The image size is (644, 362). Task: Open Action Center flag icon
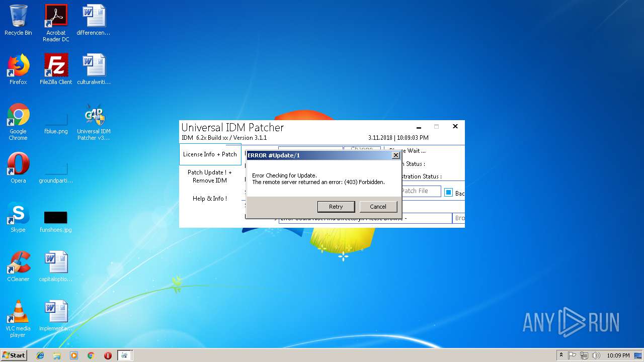572,355
